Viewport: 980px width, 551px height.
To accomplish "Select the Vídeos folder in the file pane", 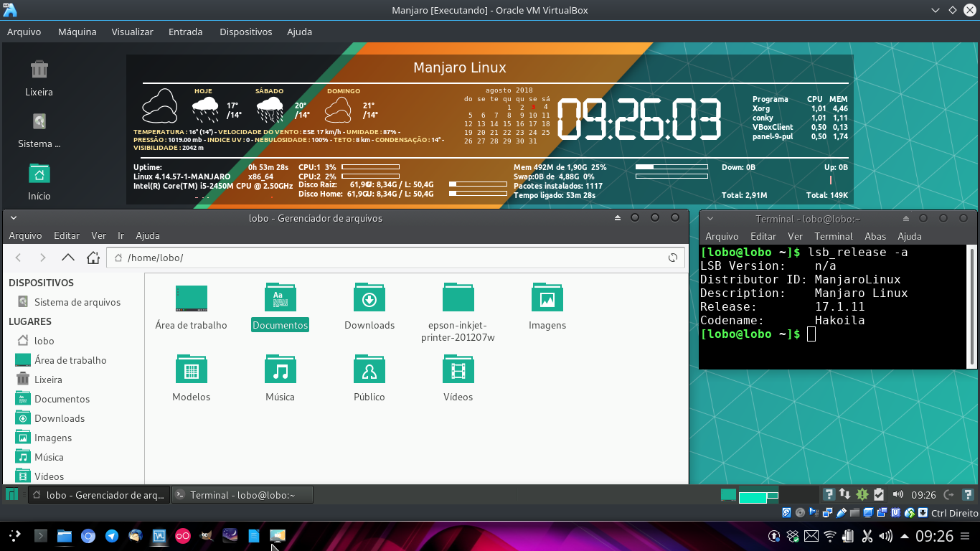I will (x=458, y=379).
